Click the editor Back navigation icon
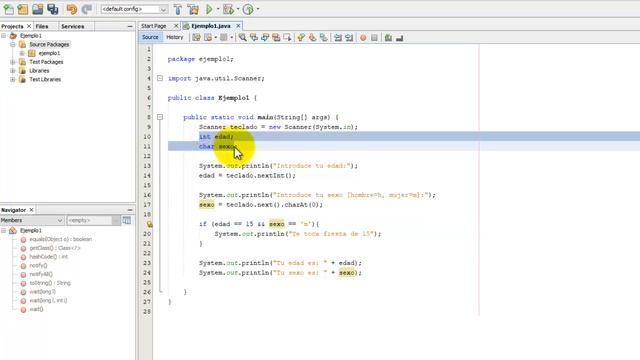 tap(208, 38)
